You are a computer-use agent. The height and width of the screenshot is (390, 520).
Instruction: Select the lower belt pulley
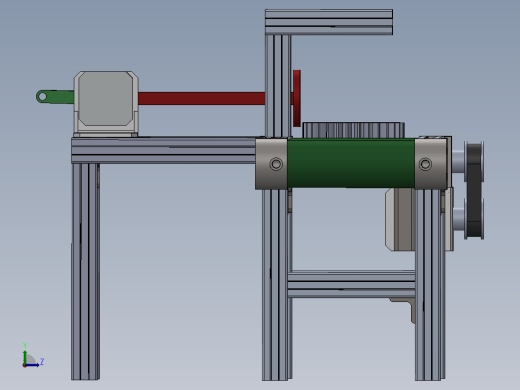coord(473,219)
